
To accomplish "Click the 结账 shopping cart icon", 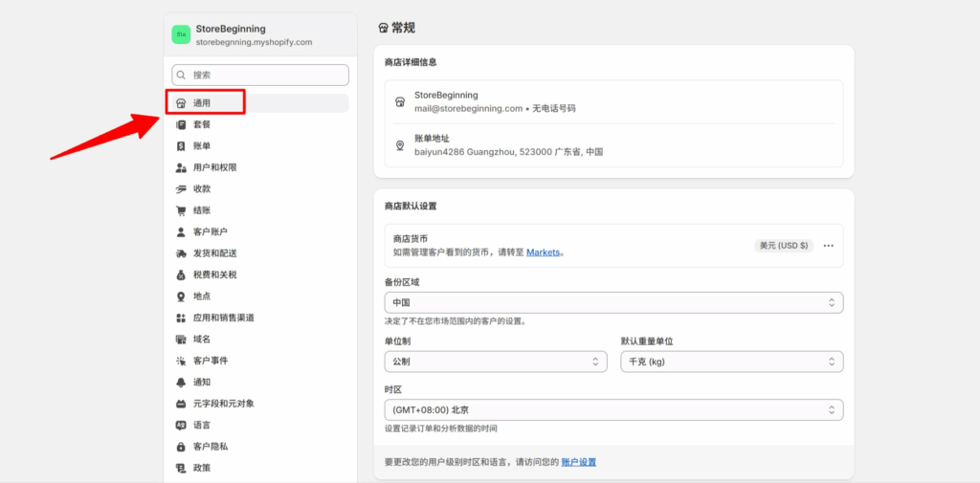I will pyautogui.click(x=181, y=210).
